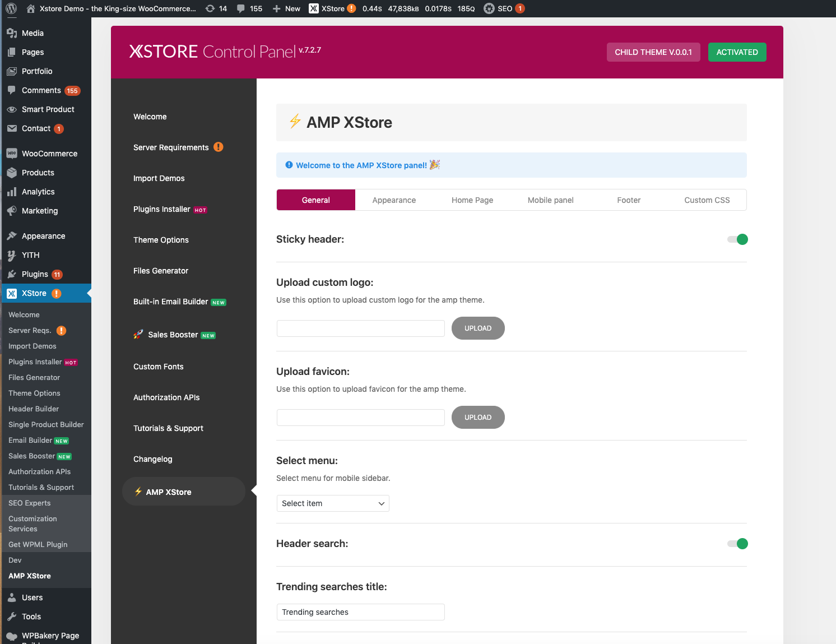836x644 pixels.
Task: Open Welcome in the control panel menu
Action: click(150, 117)
